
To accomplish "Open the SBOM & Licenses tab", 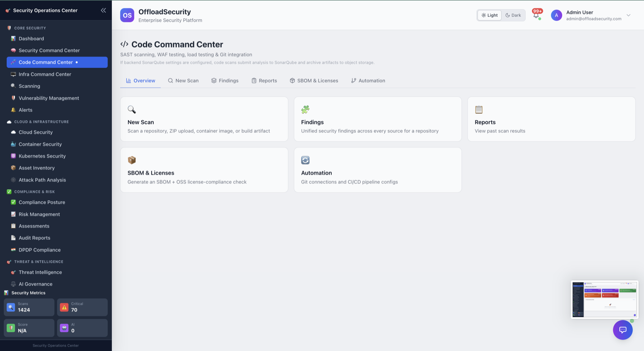I will 314,81.
